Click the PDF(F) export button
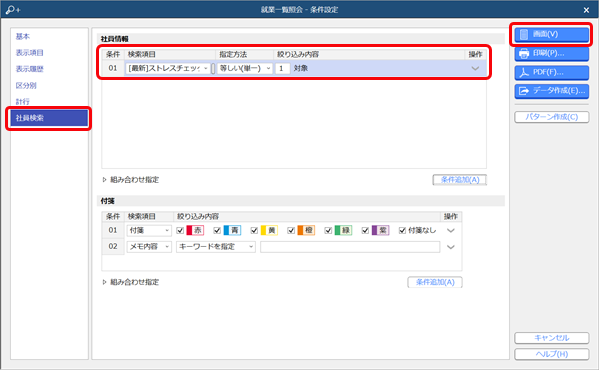 551,72
